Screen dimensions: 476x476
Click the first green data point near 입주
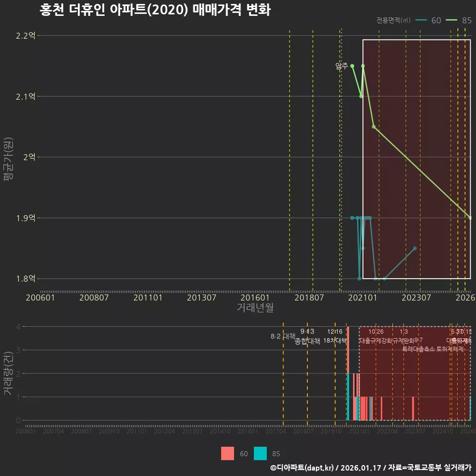[352, 66]
